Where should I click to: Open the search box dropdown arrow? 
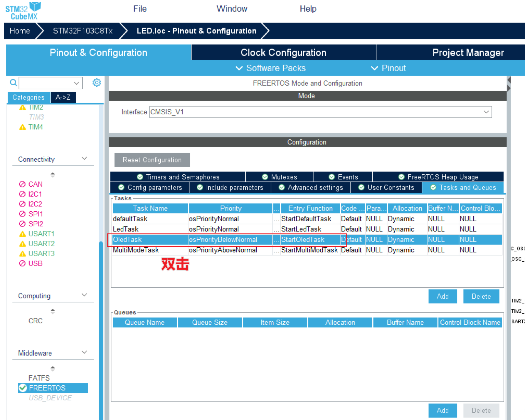pyautogui.click(x=76, y=83)
